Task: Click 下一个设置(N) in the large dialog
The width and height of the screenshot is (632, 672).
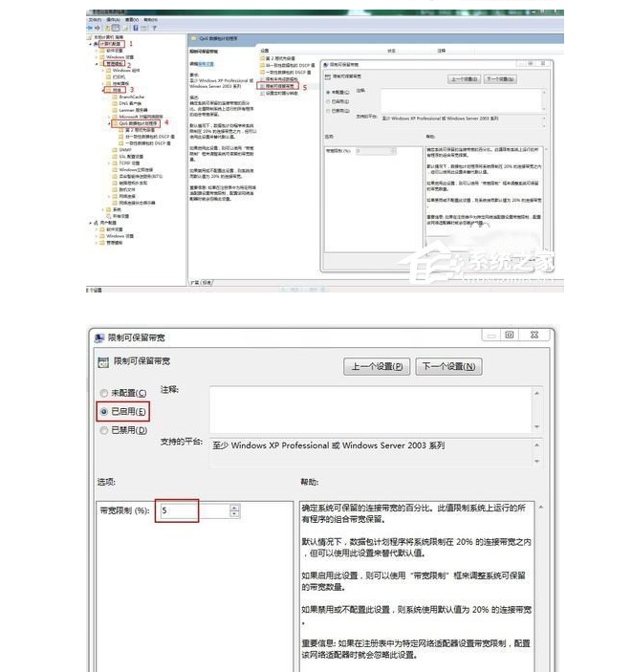Action: 448,367
